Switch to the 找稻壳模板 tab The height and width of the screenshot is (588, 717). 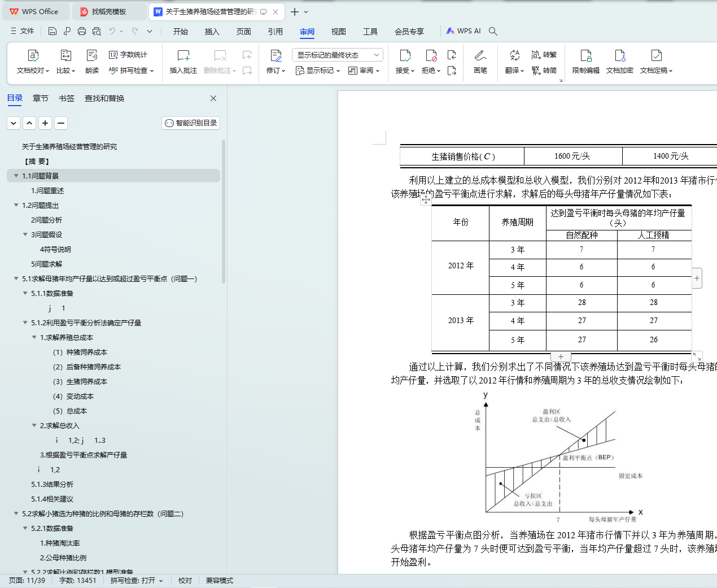pos(110,11)
